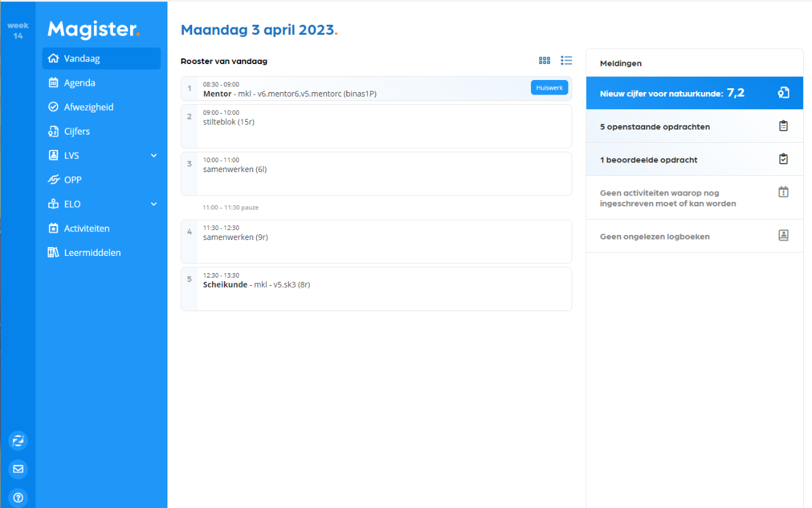Select the OPP menu entry
The image size is (812, 508).
(101, 180)
